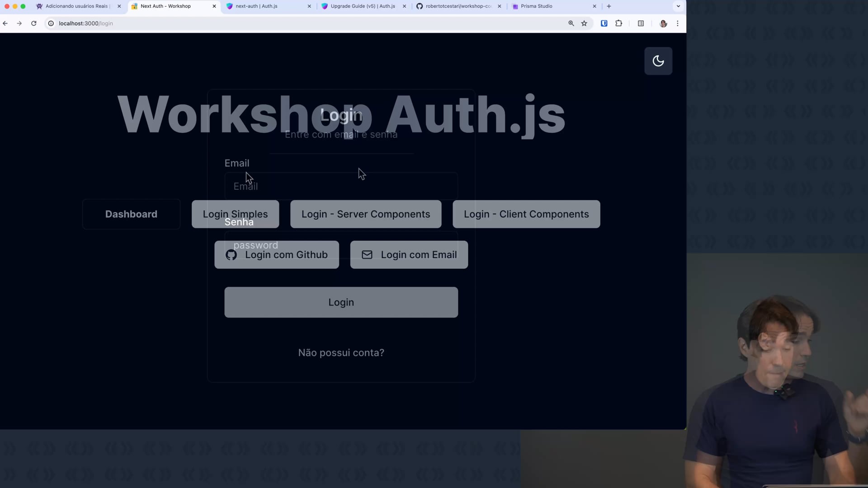868x488 pixels.
Task: Open Chrome three-dot menu
Action: coord(677,23)
